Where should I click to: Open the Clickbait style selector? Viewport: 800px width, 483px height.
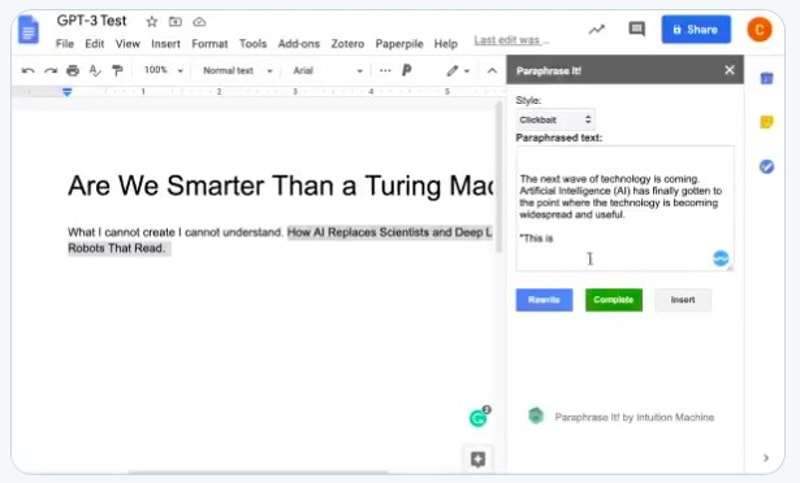click(555, 120)
